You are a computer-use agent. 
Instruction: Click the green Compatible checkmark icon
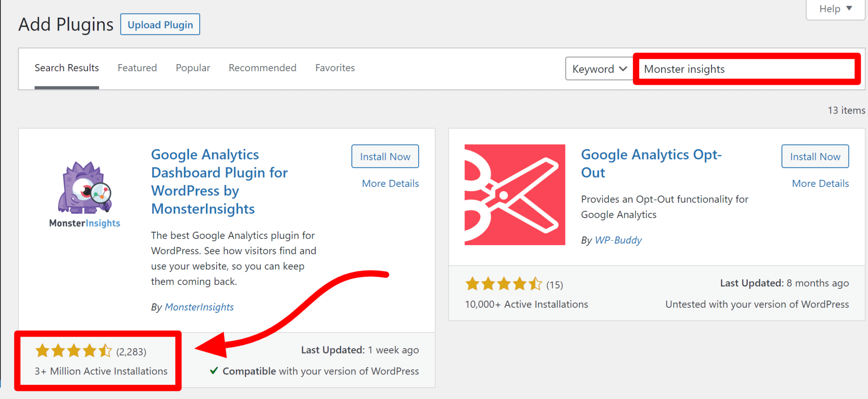pos(214,371)
